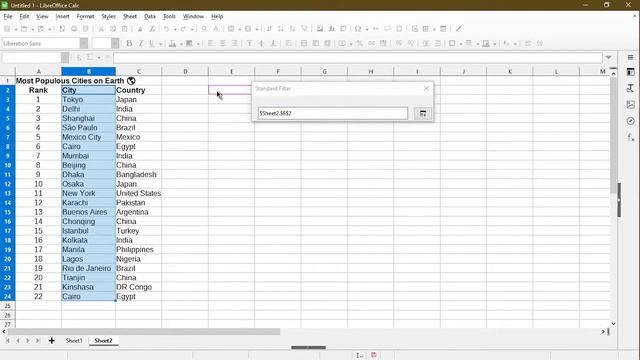640x360 pixels.
Task: Click the Special Character omega icon
Action: click(358, 29)
